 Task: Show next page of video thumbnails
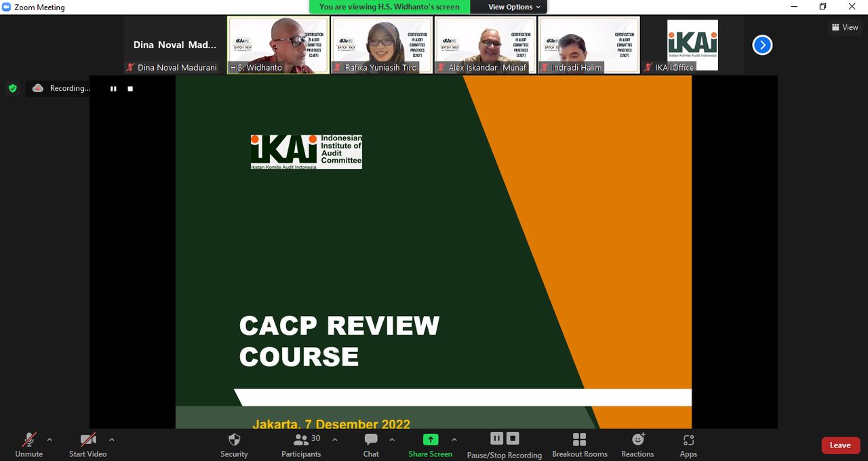click(762, 45)
